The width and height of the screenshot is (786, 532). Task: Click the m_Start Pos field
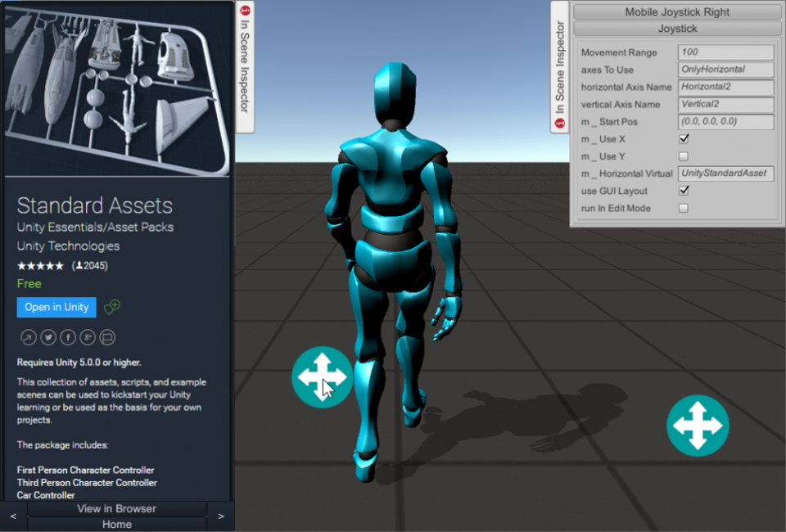pos(726,121)
